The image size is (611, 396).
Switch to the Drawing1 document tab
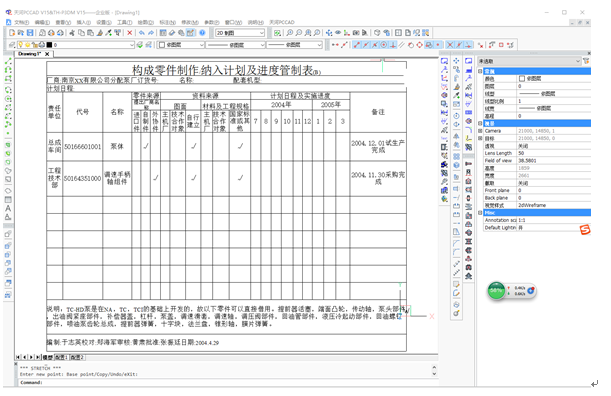pyautogui.click(x=30, y=54)
